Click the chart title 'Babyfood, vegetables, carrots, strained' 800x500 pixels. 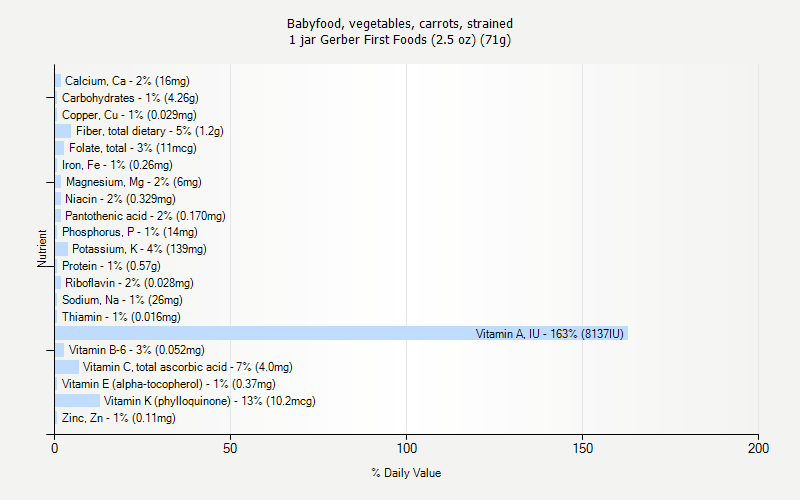(x=400, y=23)
